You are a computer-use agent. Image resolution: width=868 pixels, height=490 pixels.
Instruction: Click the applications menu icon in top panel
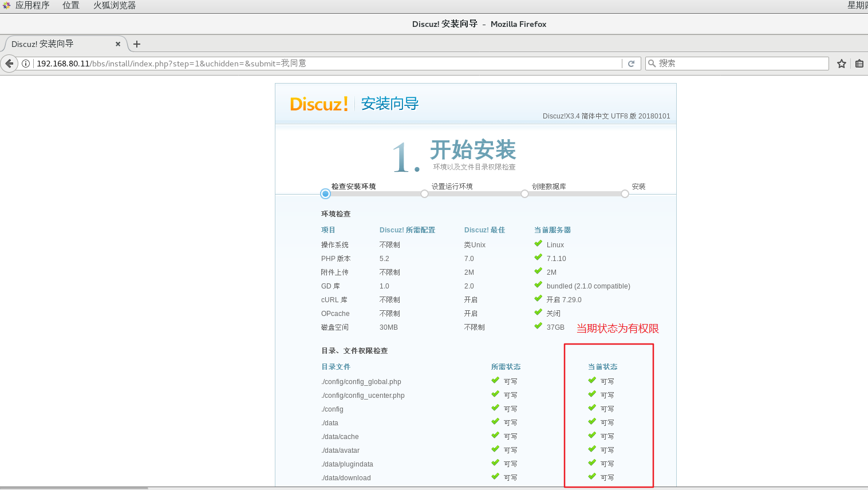tap(6, 5)
